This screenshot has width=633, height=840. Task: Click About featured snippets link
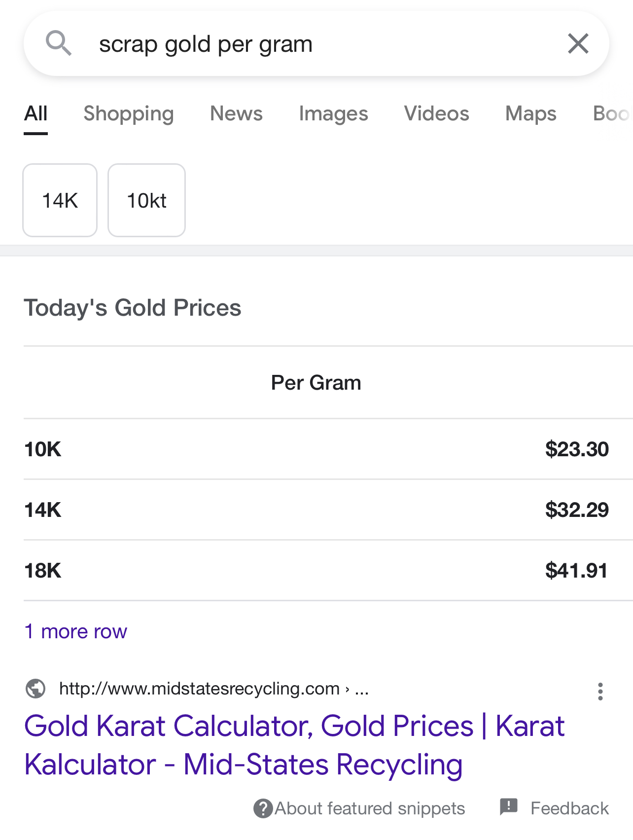click(370, 808)
